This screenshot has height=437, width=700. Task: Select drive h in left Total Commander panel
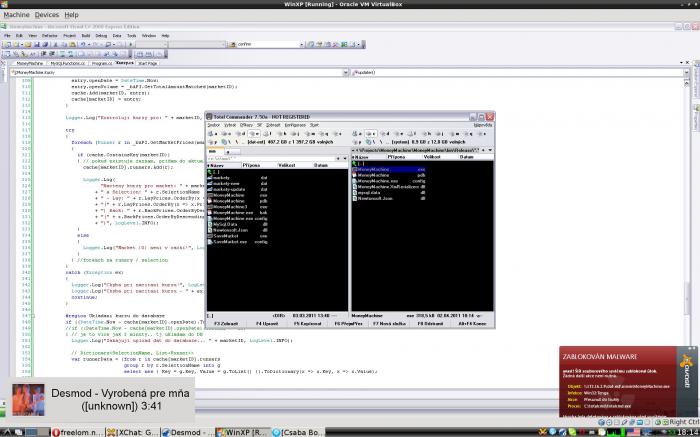[x=282, y=133]
